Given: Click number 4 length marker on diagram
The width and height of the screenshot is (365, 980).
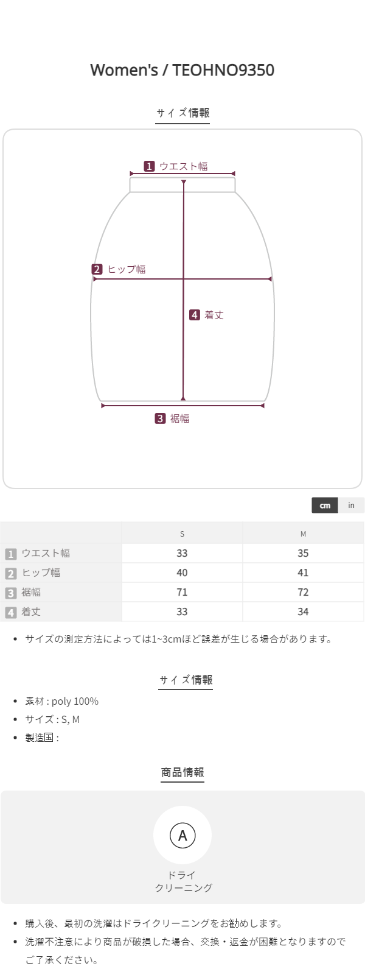Looking at the screenshot, I should coord(195,315).
